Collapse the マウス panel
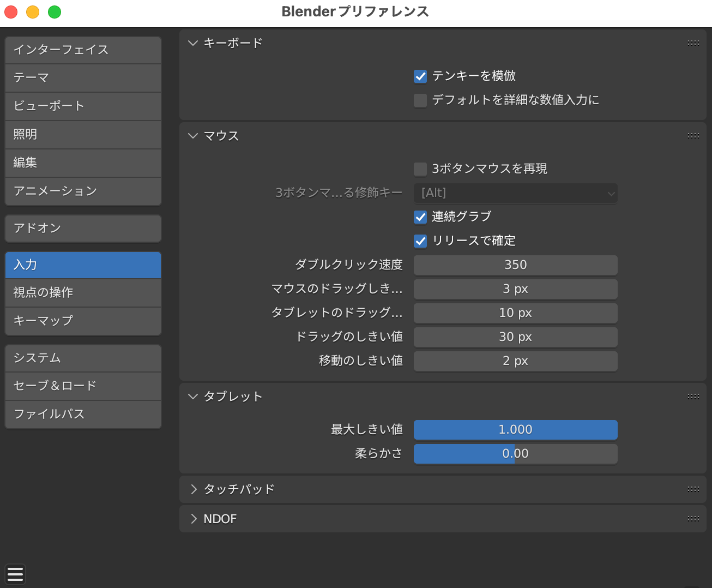712x588 pixels. click(193, 136)
